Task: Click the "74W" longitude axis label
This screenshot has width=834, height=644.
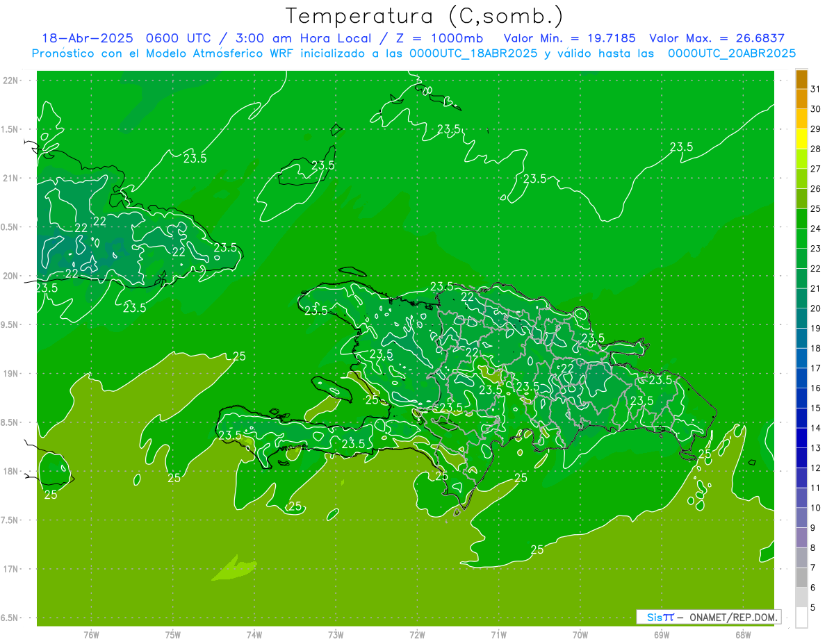Action: [x=254, y=634]
